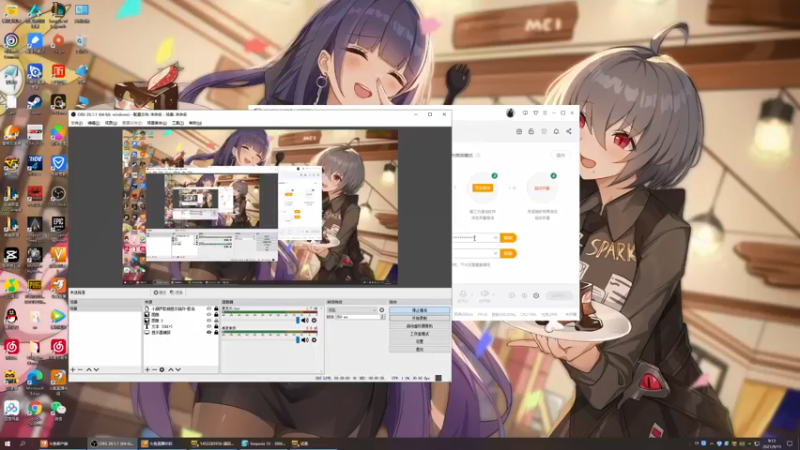
Task: Click the lower orange copy button in streaming assistant
Action: click(x=508, y=253)
